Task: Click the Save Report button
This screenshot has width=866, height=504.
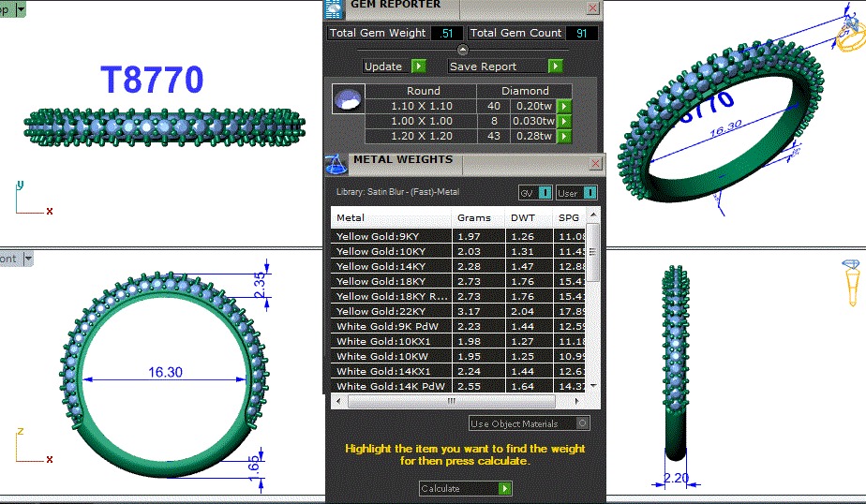Action: tap(497, 67)
